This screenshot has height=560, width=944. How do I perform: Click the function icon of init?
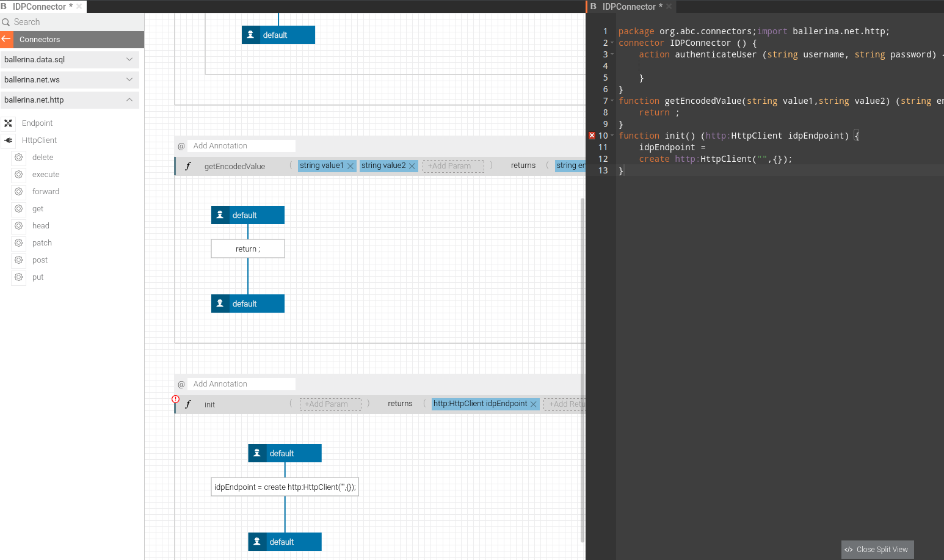[188, 404]
